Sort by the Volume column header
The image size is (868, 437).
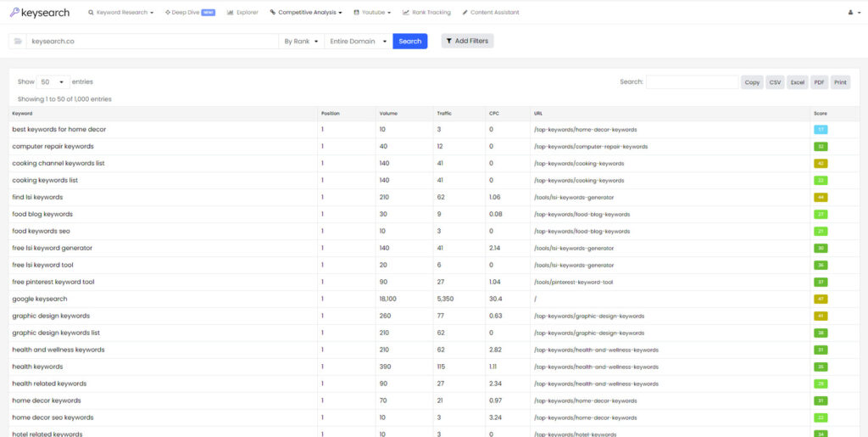(404, 114)
